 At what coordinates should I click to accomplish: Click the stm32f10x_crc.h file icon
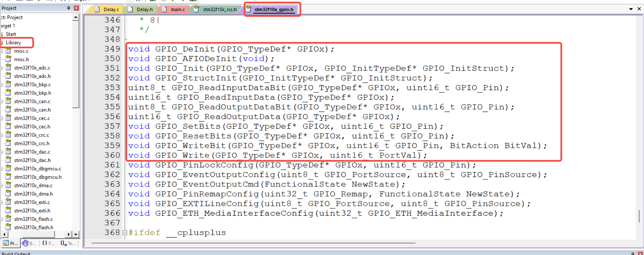tap(9, 143)
